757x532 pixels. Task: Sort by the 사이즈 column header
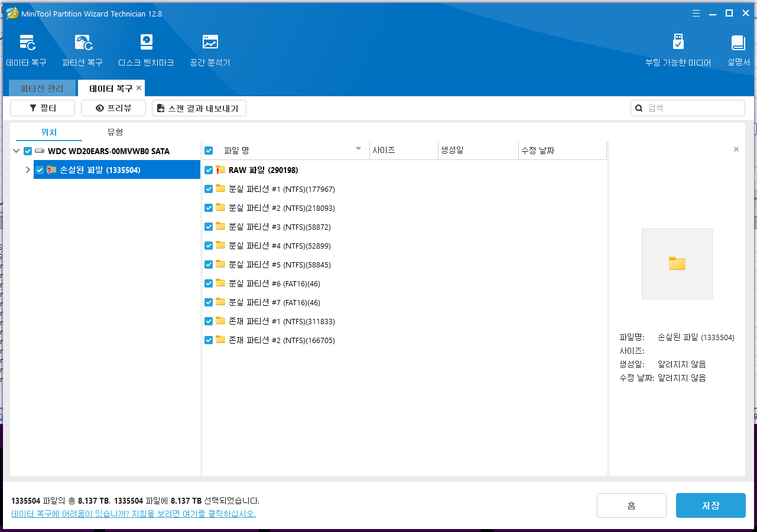click(404, 151)
